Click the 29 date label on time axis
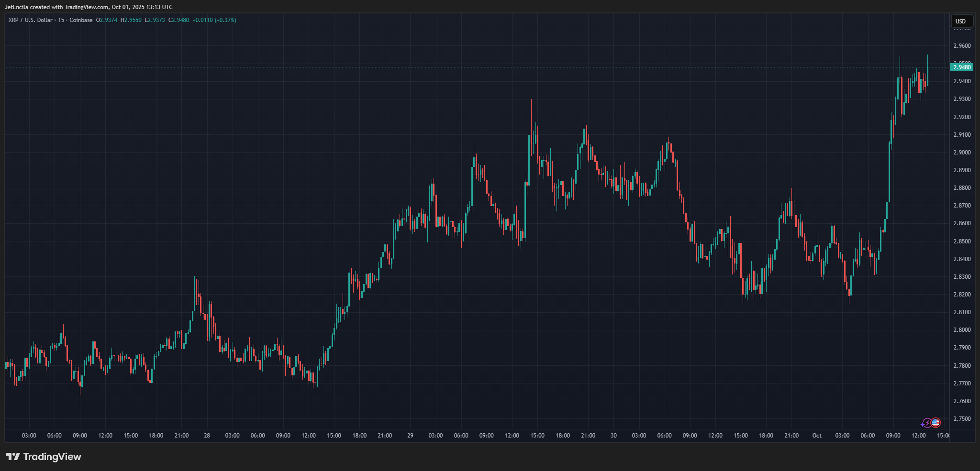Viewport: 980px width, 471px height. click(410, 436)
